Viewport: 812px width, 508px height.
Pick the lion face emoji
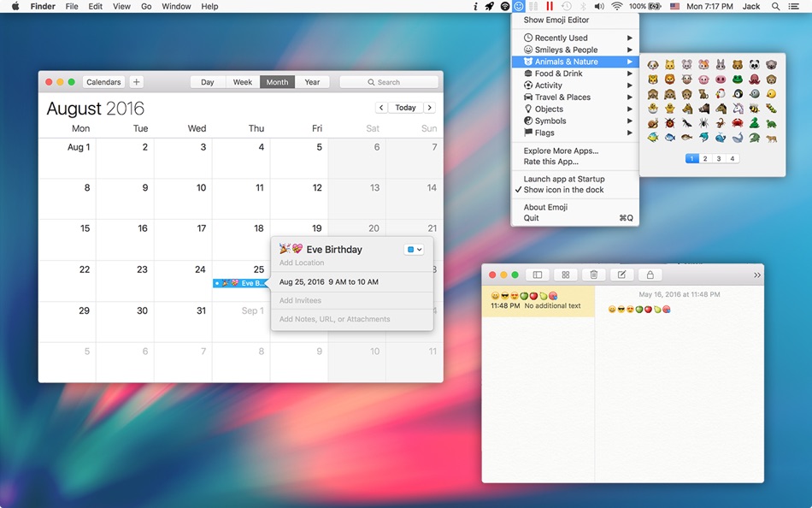point(669,80)
